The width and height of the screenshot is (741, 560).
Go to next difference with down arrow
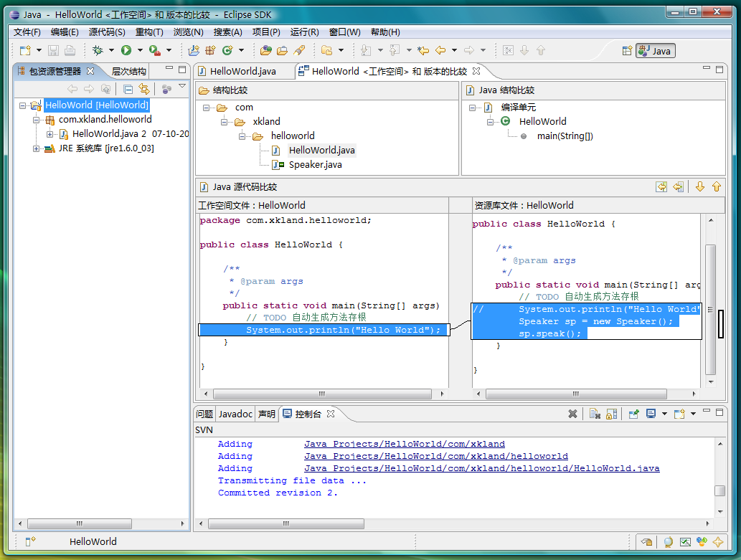point(700,186)
